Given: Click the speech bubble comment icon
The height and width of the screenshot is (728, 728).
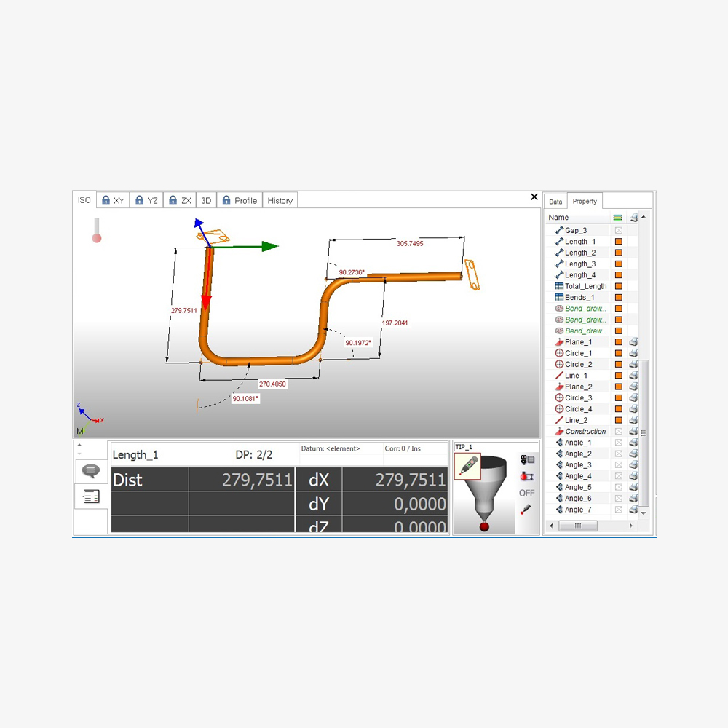Looking at the screenshot, I should tap(91, 471).
